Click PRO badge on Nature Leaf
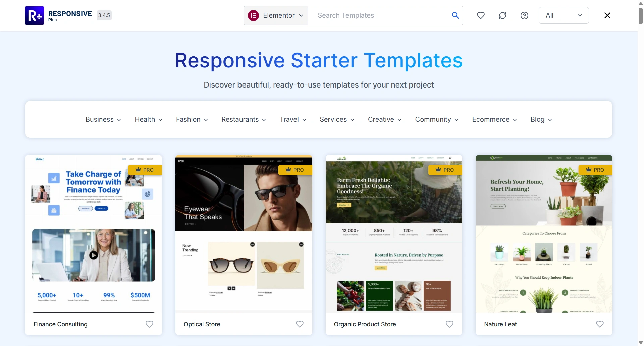The image size is (644, 346). point(595,170)
